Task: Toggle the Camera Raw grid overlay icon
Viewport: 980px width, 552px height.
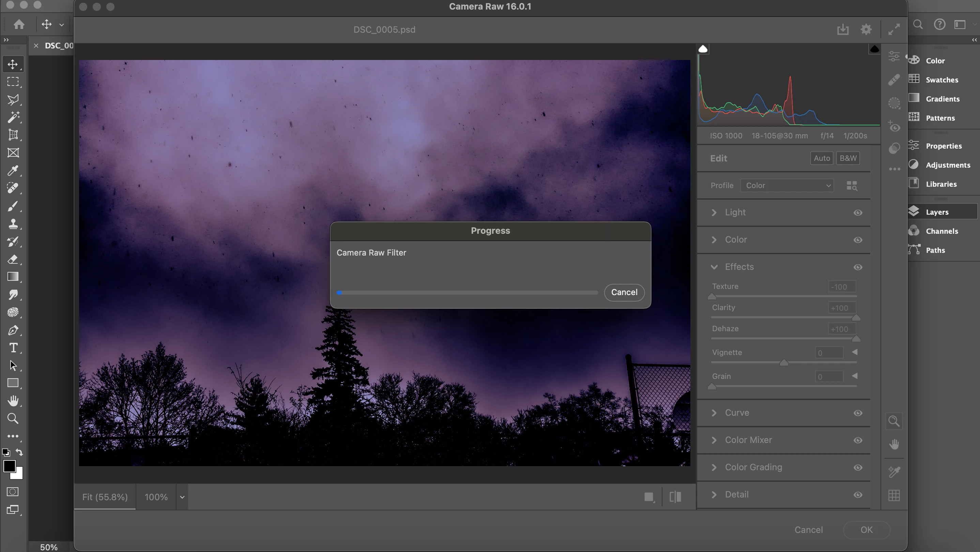Action: click(894, 495)
